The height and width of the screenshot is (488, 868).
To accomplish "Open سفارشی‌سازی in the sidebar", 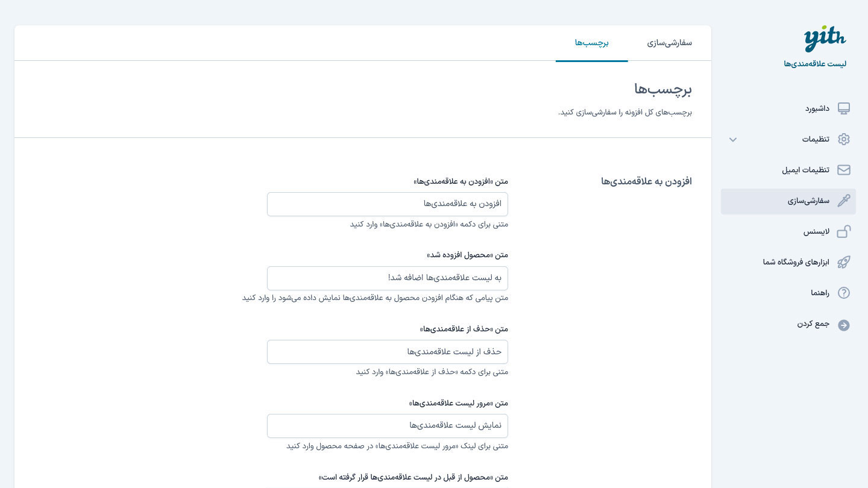I will 788,201.
